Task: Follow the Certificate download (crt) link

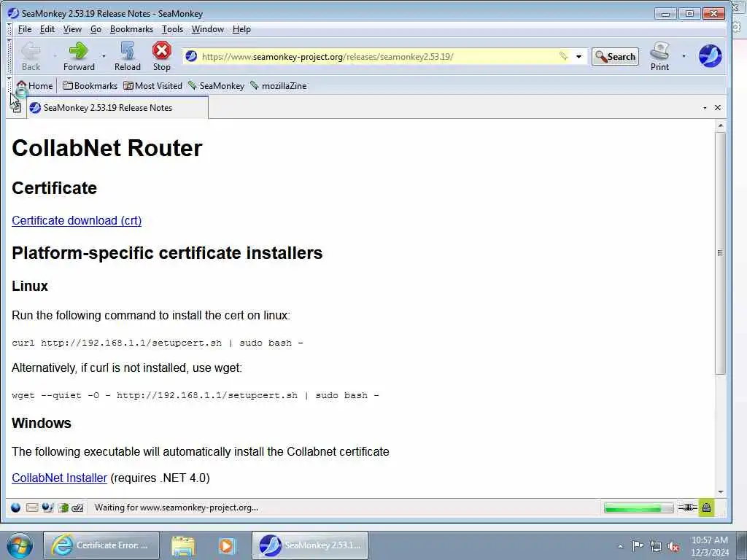Action: pos(77,220)
